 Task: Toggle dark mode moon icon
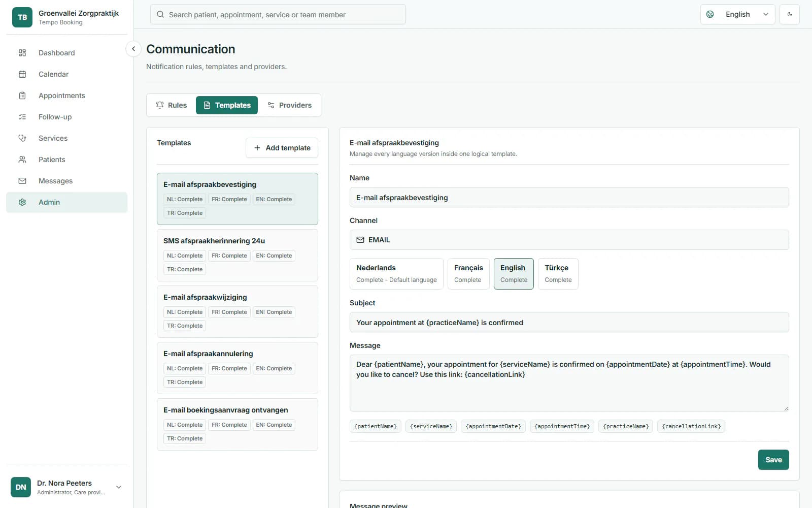point(789,14)
